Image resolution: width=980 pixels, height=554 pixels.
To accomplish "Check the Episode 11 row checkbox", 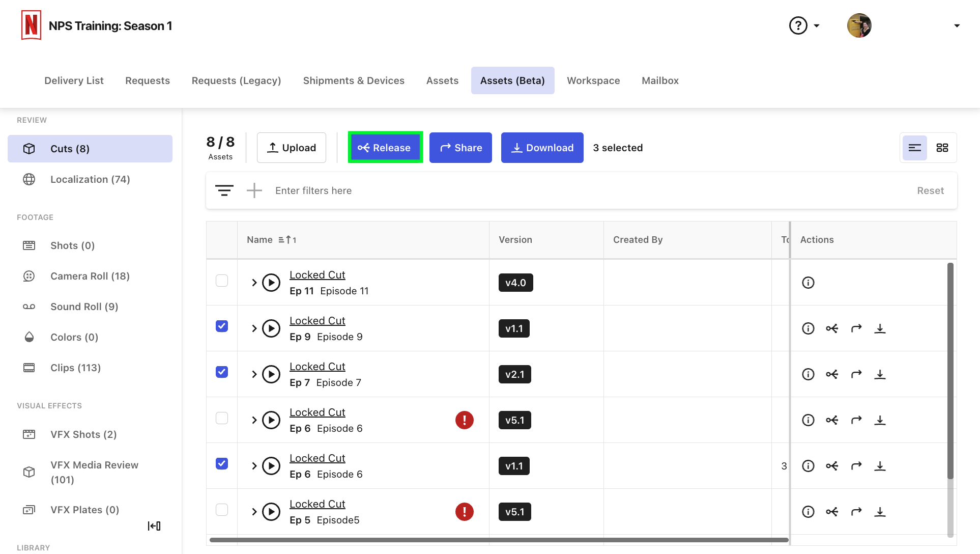I will (x=222, y=281).
